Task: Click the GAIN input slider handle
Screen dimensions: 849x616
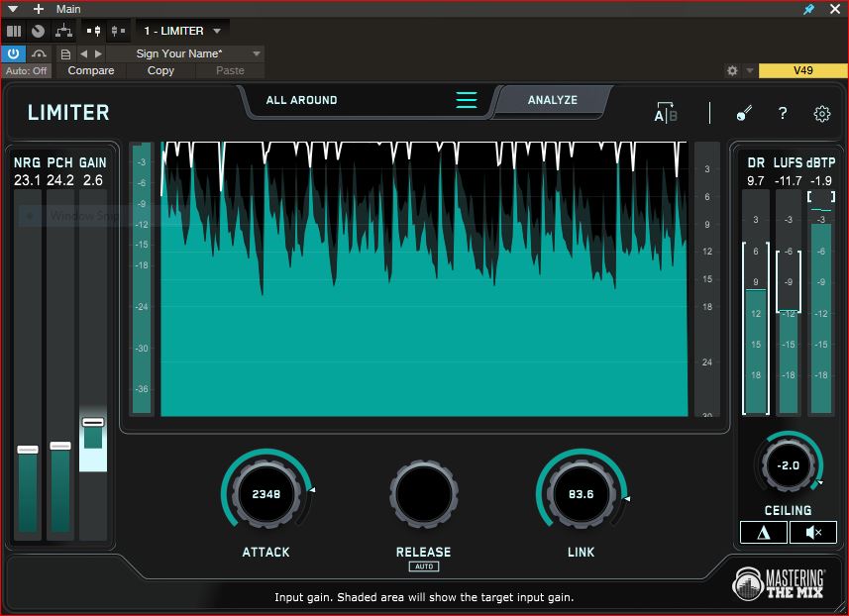Action: click(93, 422)
